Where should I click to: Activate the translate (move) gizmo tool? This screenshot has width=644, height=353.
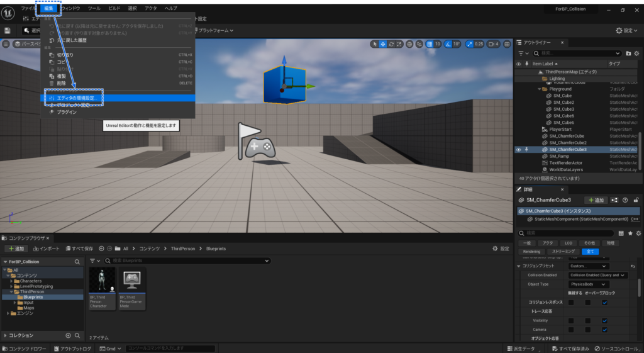pos(383,44)
